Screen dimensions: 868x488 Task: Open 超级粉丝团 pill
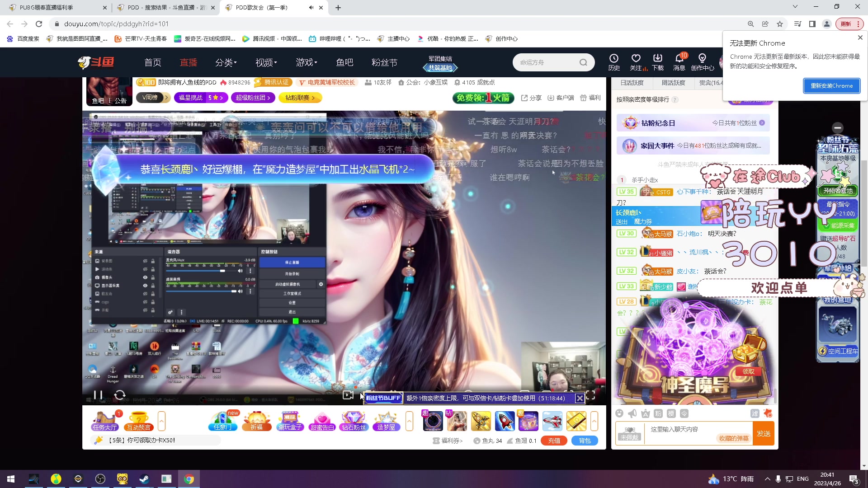pos(253,98)
